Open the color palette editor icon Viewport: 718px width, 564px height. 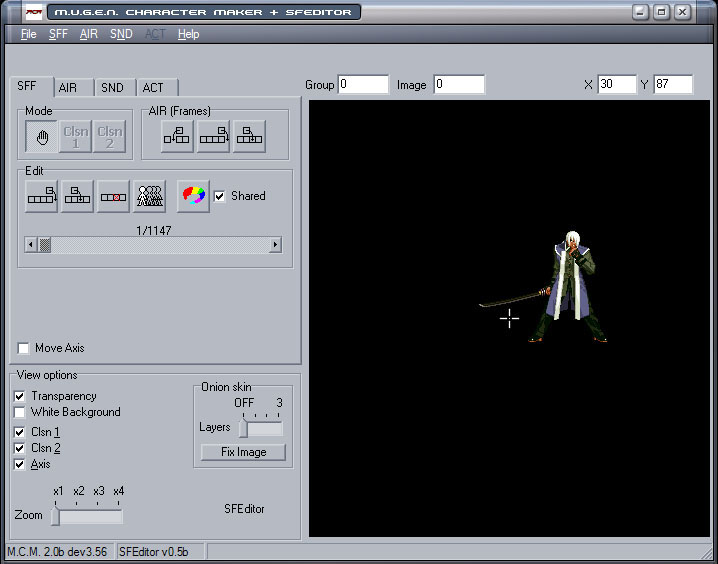pos(193,196)
